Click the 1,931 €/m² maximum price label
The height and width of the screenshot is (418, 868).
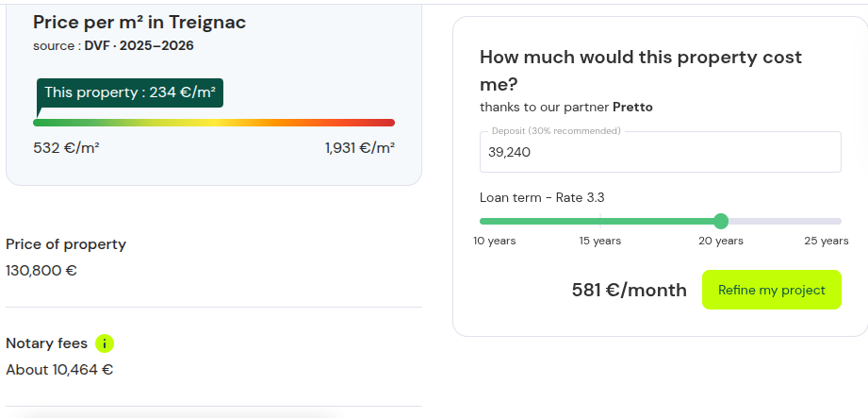click(360, 148)
